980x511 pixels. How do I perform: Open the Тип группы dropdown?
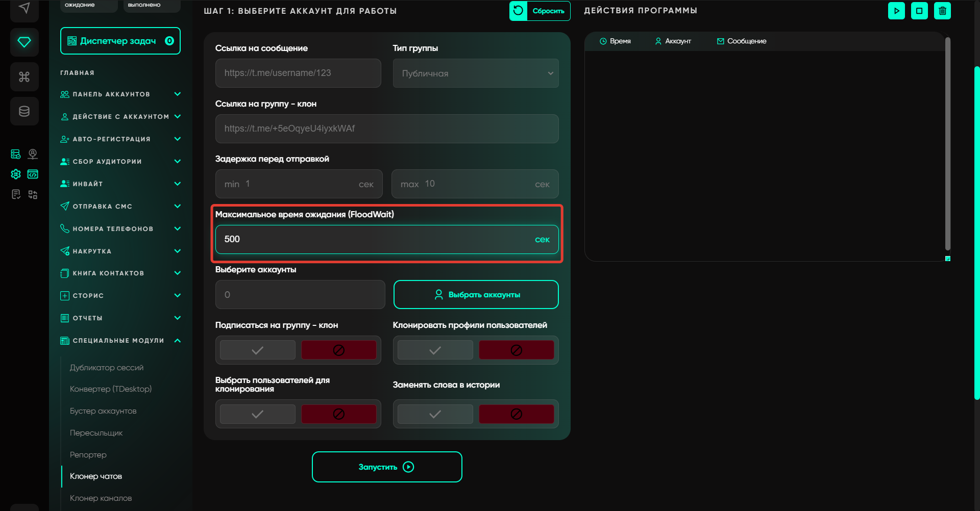tap(475, 73)
